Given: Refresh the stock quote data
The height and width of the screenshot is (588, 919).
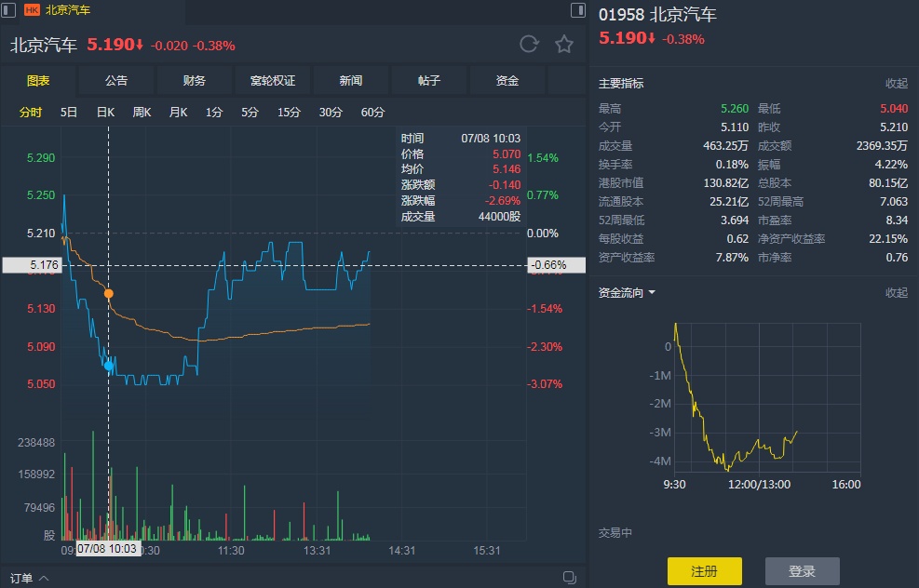Looking at the screenshot, I should pos(529,44).
